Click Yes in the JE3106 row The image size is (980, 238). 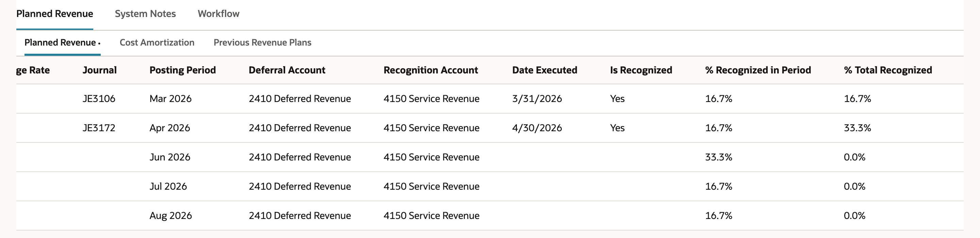[x=617, y=99]
